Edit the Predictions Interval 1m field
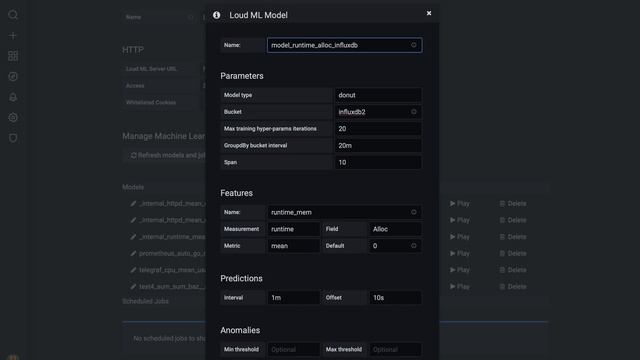Viewport: 640px width, 360px height. [x=293, y=298]
